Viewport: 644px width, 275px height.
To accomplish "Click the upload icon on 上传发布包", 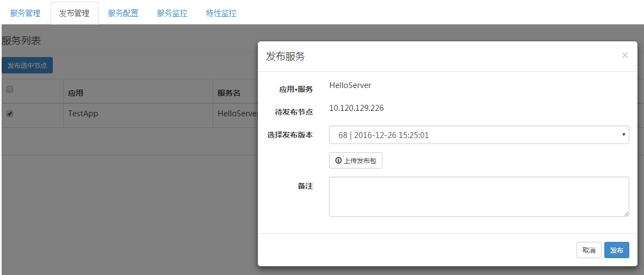I will tap(338, 161).
